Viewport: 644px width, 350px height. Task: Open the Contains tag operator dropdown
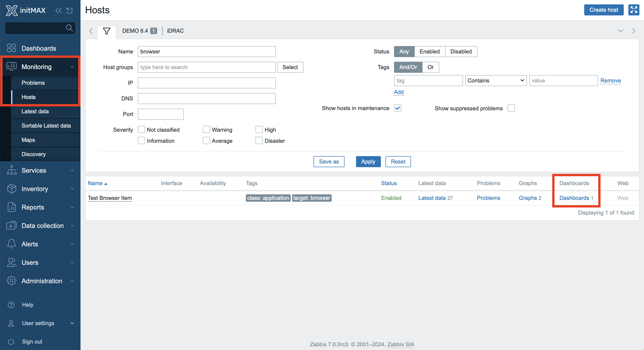pos(495,81)
